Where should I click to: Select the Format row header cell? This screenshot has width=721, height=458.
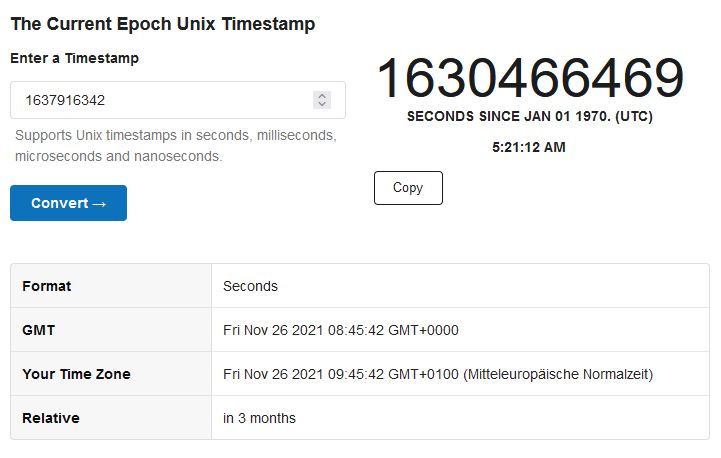[47, 286]
